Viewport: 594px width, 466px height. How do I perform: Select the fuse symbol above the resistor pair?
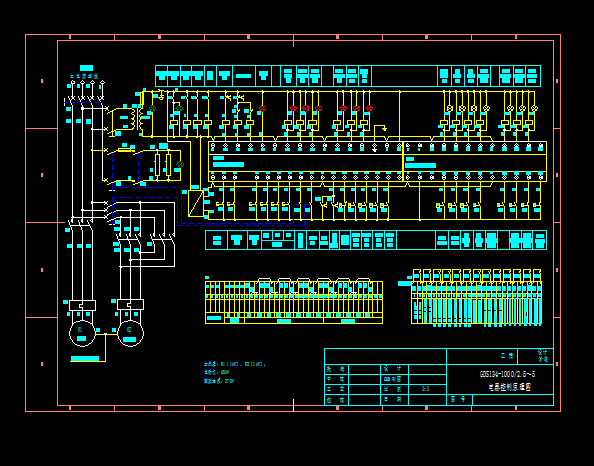coord(125,150)
